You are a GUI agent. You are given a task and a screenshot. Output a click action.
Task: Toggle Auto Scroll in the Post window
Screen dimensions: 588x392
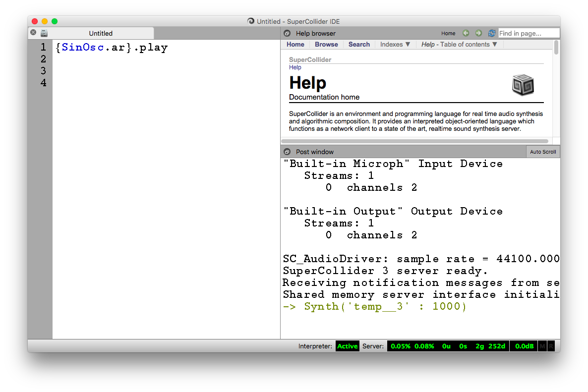(x=543, y=152)
